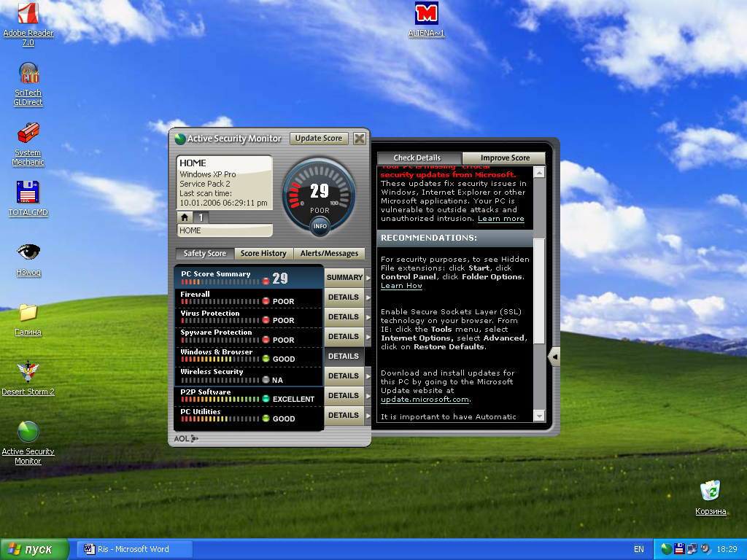Open TOTALCMD desktop icon
The image size is (747, 560).
pyautogui.click(x=28, y=199)
